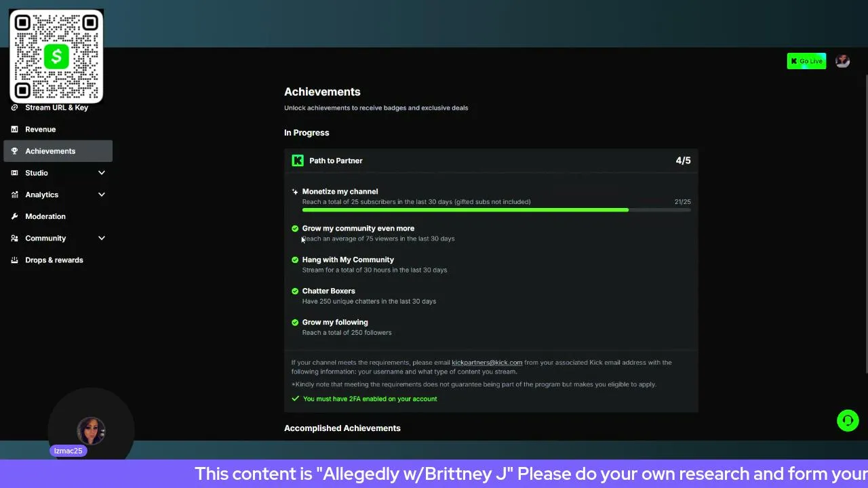
Task: Expand the Community submenu chevron
Action: (102, 238)
